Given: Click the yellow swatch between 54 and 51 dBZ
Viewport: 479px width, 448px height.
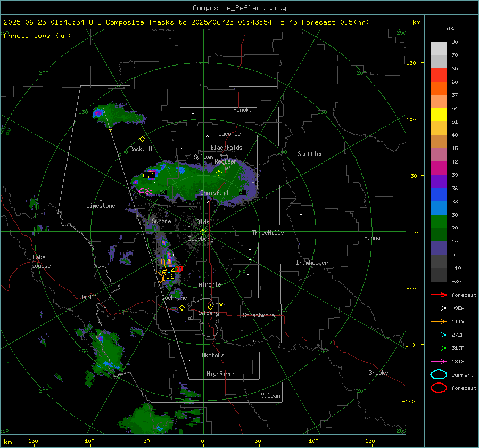Looking at the screenshot, I should [439, 115].
